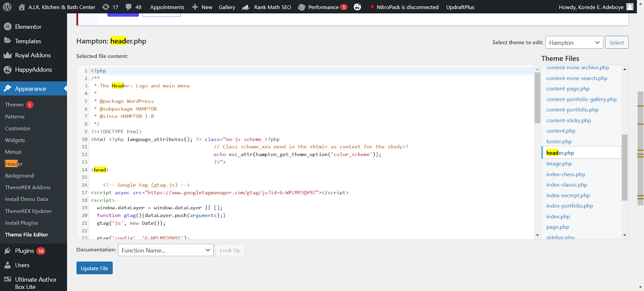Click the Performance toolbar icon
The image size is (644, 291).
pyautogui.click(x=302, y=7)
